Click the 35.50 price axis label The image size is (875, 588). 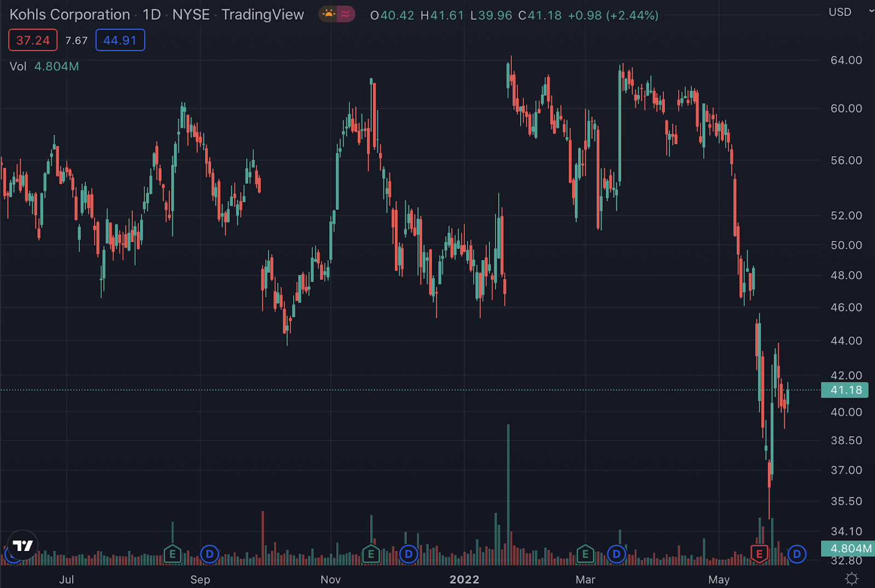coord(846,501)
